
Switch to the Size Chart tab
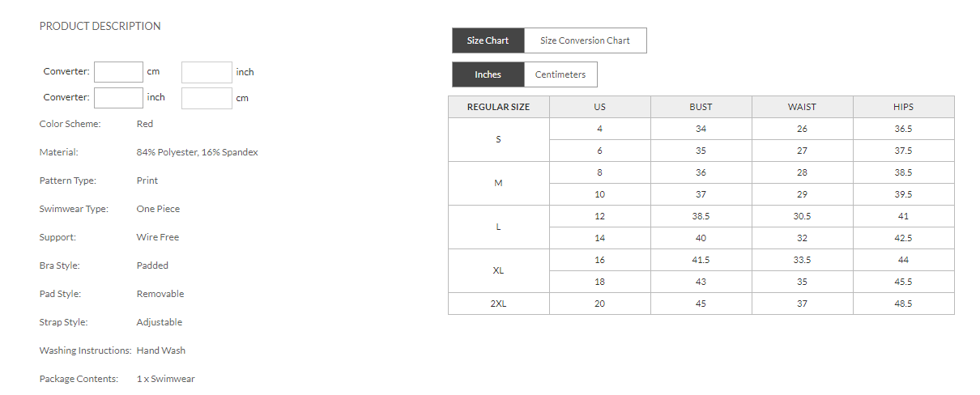click(x=488, y=40)
